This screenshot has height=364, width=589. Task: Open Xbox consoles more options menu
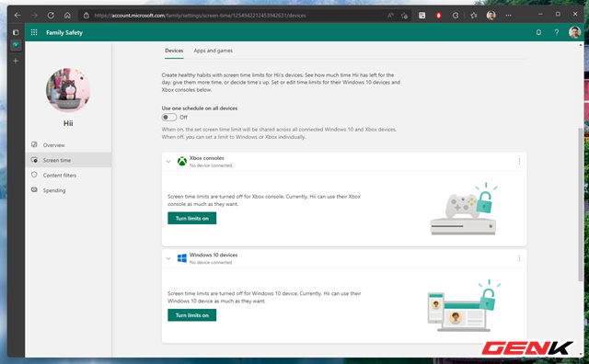[x=519, y=162]
